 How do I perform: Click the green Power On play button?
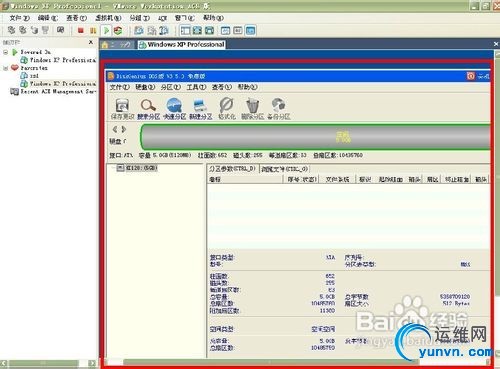point(106,31)
